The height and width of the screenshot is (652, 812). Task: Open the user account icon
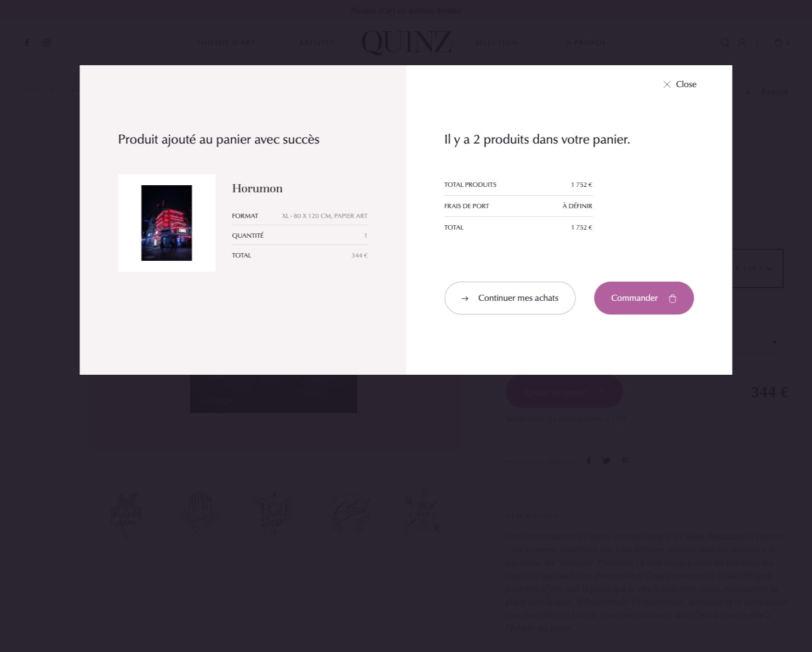(742, 43)
